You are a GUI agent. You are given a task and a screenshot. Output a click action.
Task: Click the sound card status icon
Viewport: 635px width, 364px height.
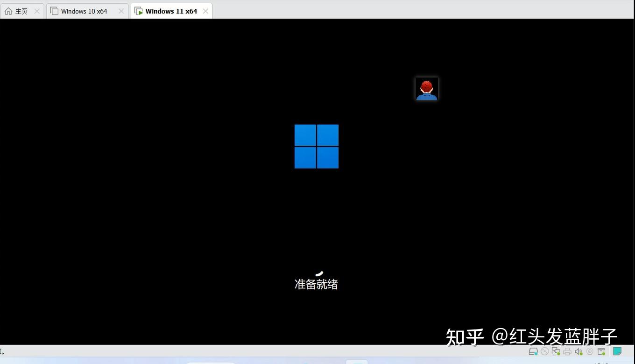[578, 351]
